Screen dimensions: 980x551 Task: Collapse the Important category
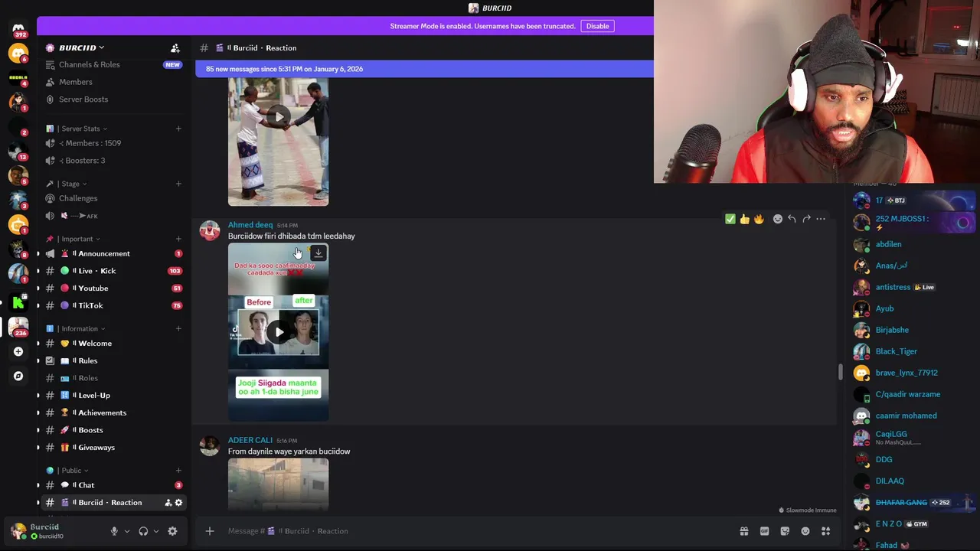tap(73, 239)
